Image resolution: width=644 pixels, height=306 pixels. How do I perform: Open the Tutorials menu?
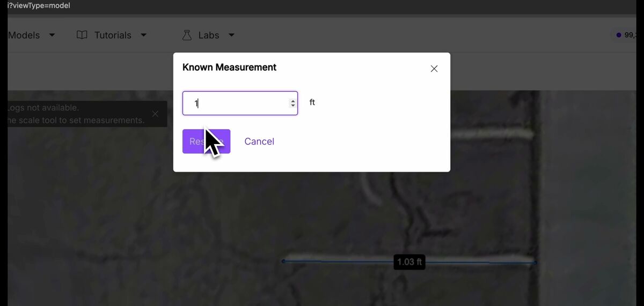[x=112, y=35]
